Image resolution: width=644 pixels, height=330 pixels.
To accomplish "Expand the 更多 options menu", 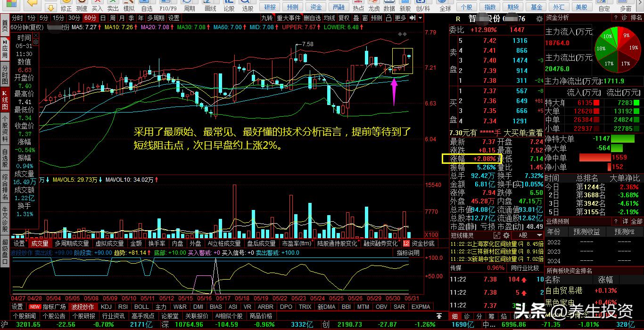I will [400, 18].
